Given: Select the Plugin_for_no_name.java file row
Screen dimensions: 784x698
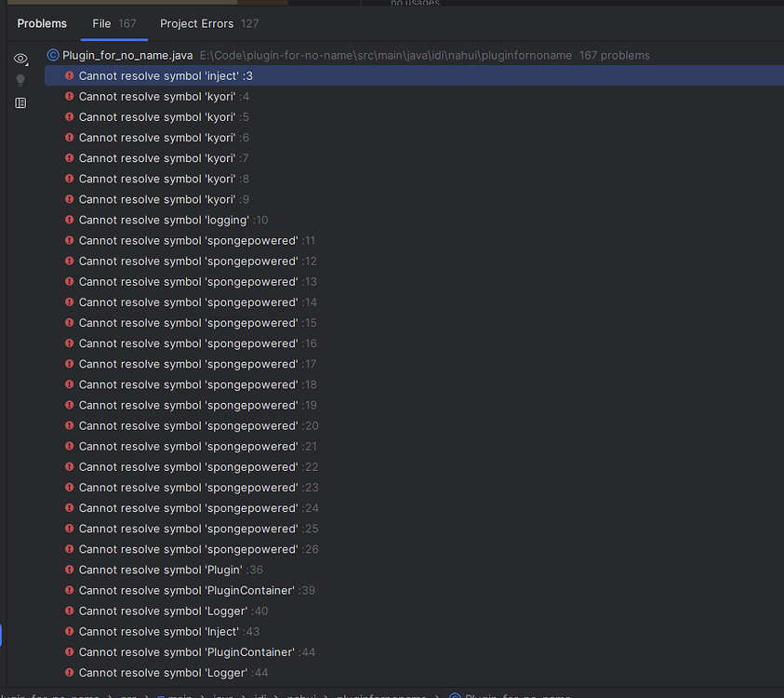Looking at the screenshot, I should [x=415, y=55].
